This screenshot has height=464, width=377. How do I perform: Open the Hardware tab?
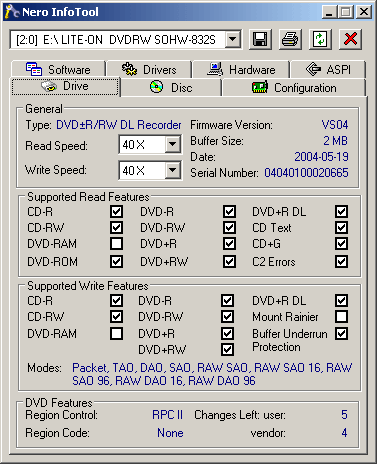coord(241,69)
